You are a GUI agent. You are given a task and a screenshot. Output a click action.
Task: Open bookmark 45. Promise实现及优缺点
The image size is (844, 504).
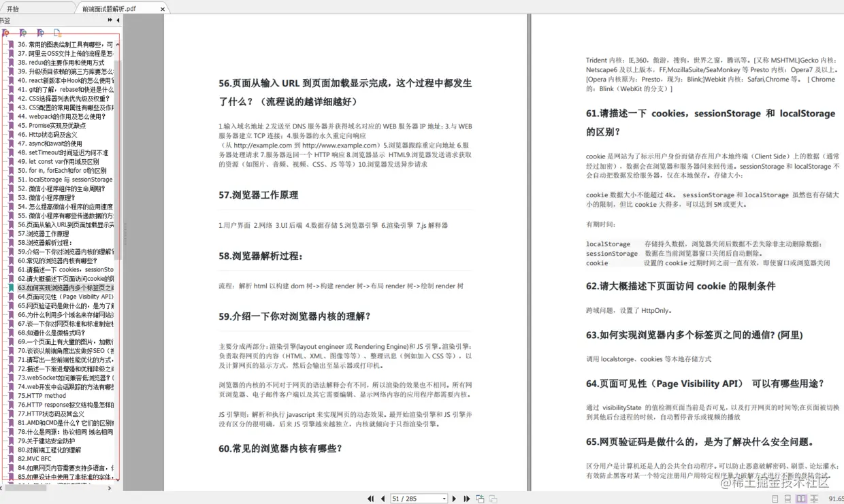(x=52, y=125)
